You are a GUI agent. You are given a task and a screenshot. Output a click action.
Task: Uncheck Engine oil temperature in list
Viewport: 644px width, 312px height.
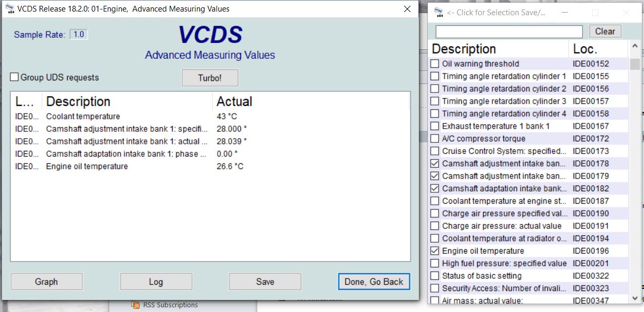coord(435,251)
